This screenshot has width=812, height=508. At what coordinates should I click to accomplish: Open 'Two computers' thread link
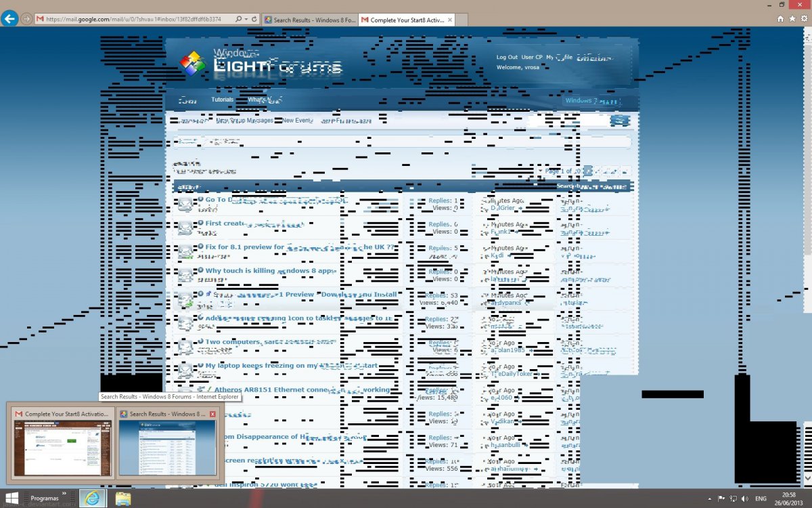pos(271,342)
